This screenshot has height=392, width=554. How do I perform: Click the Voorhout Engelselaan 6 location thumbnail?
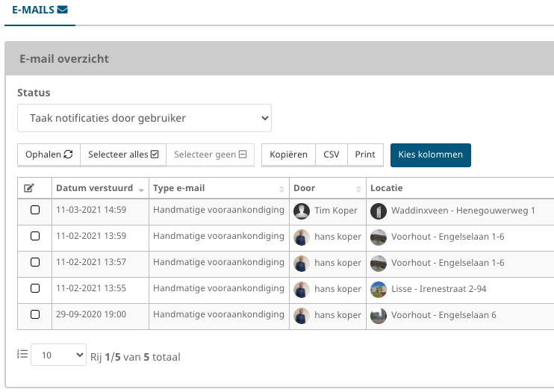[x=379, y=315]
